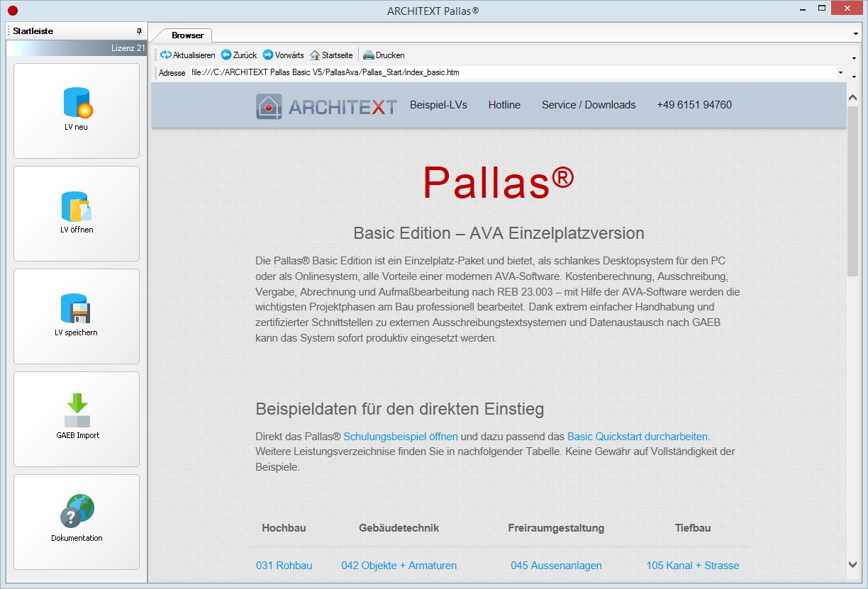Click the Lizenz 21 label
868x589 pixels.
(x=128, y=48)
